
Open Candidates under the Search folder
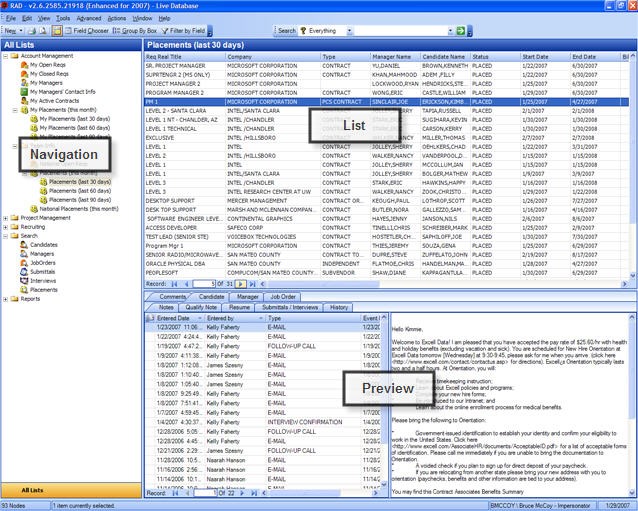(x=43, y=244)
